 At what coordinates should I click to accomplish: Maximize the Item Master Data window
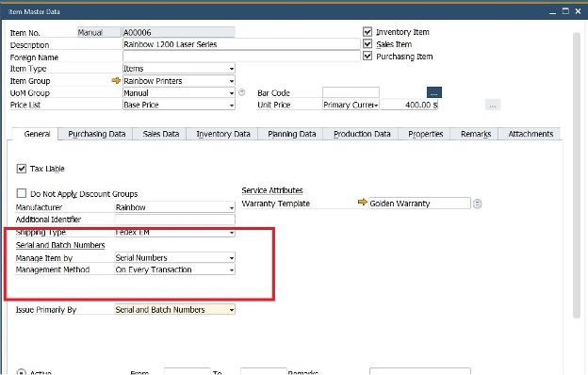(x=565, y=11)
